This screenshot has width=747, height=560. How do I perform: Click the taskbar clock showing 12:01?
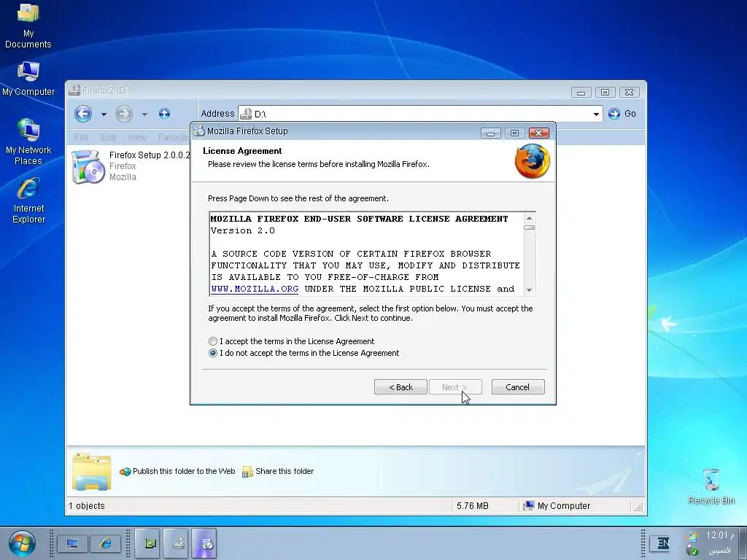coord(719,535)
